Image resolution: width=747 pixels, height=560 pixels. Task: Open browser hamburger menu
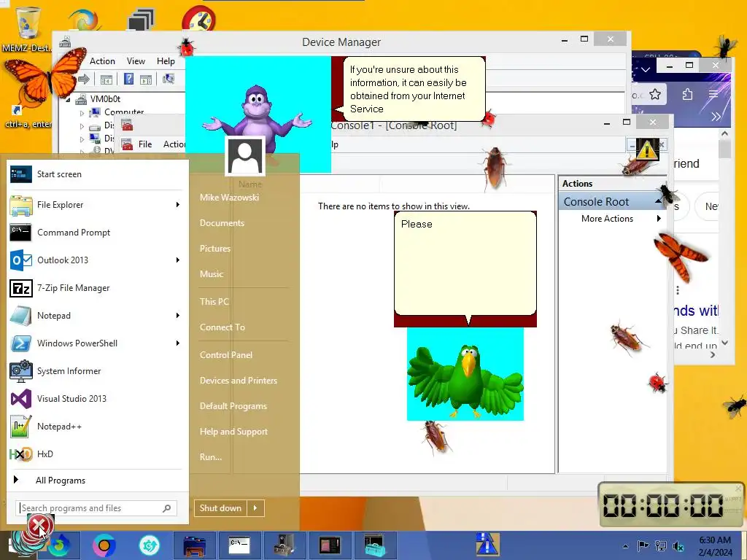coord(713,94)
